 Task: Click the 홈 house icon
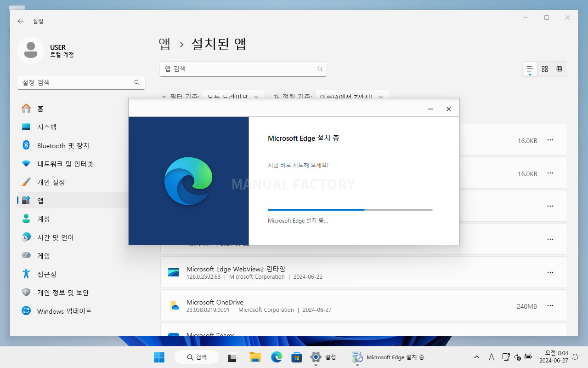(x=26, y=109)
